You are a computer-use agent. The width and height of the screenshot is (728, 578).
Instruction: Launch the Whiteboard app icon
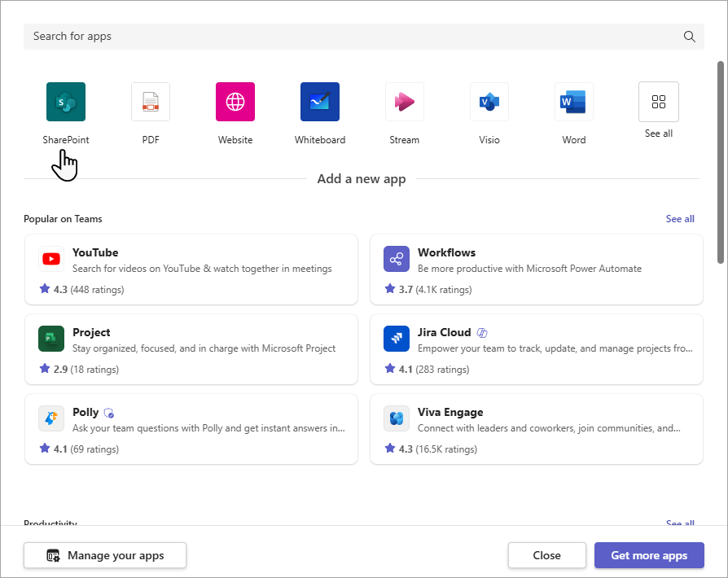[x=320, y=102]
